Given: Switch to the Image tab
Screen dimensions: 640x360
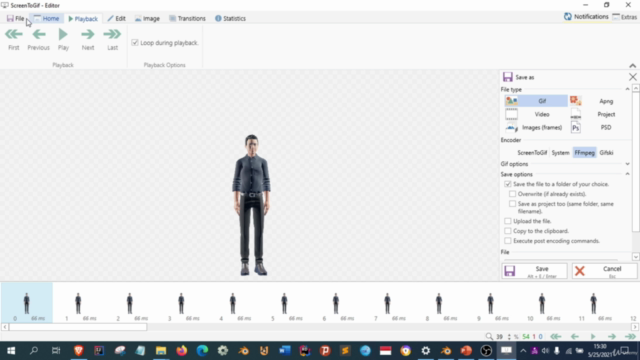Looking at the screenshot, I should pos(147,18).
